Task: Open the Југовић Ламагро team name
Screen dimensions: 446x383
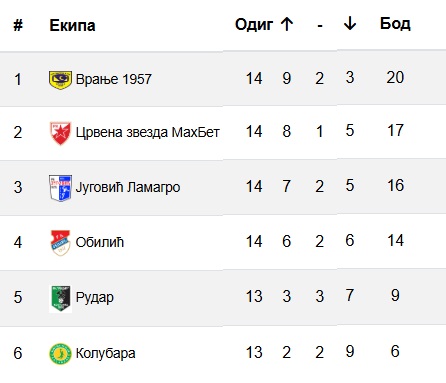Action: click(x=128, y=187)
